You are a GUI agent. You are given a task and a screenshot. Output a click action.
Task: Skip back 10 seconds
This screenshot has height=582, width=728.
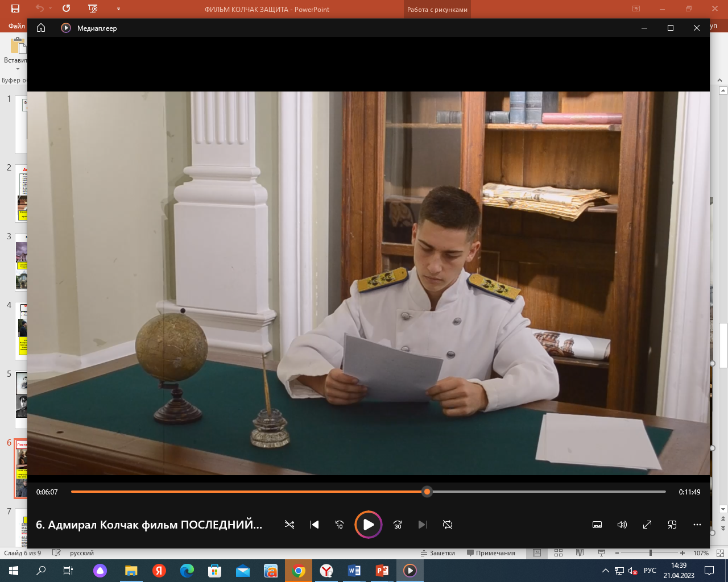tap(340, 525)
